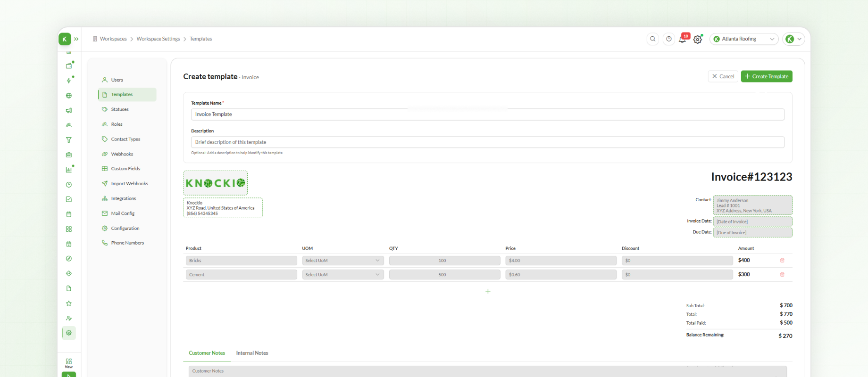Open the grid apps icon in the left rail

point(69,229)
